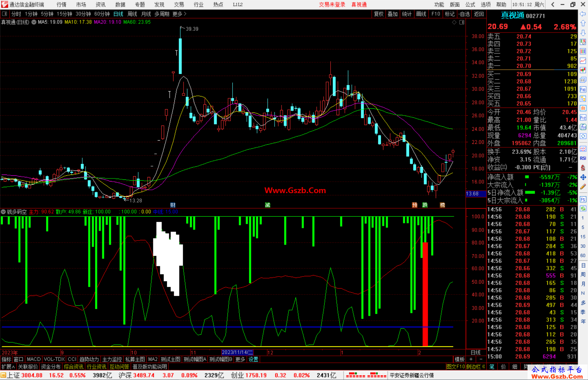Click the blue left arrow back icon
This screenshot has width=588, height=380.
(583, 14)
